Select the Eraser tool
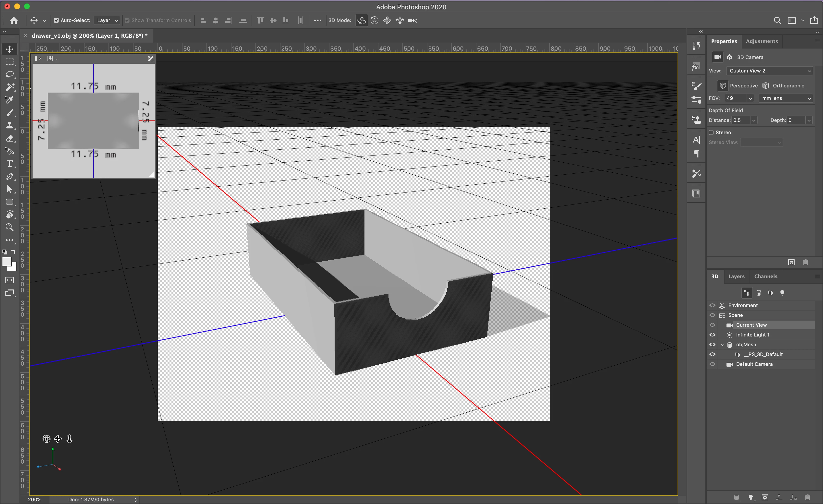 pos(10,138)
